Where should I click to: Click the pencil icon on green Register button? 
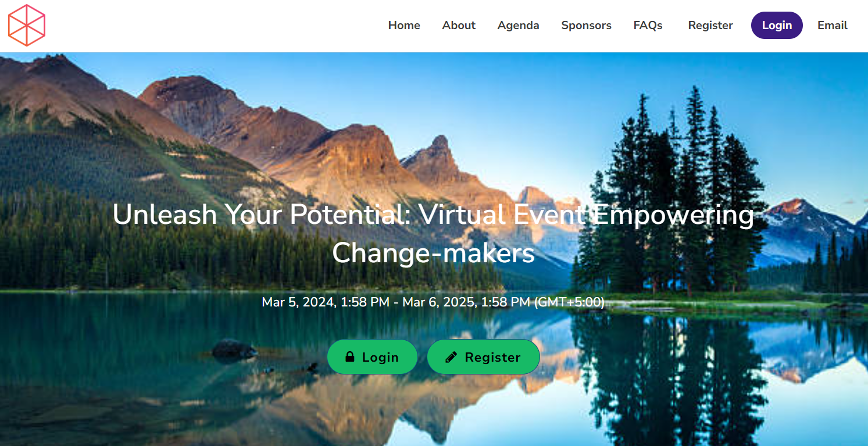point(451,357)
